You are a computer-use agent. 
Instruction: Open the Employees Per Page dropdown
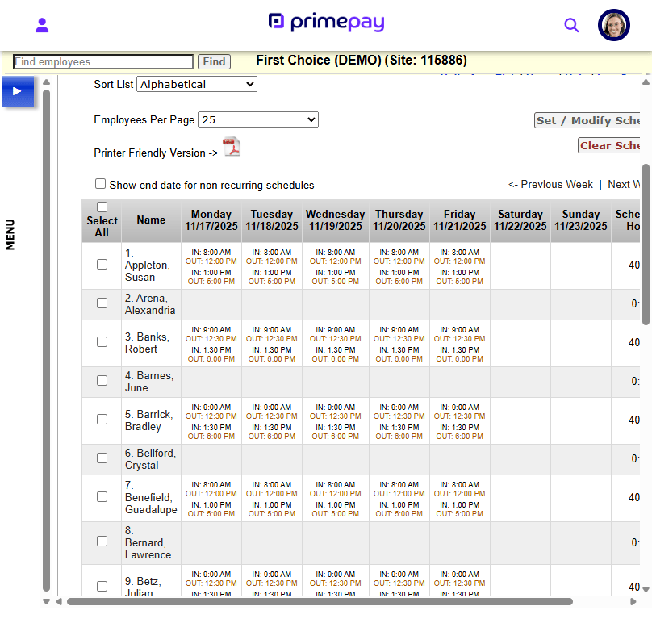258,119
